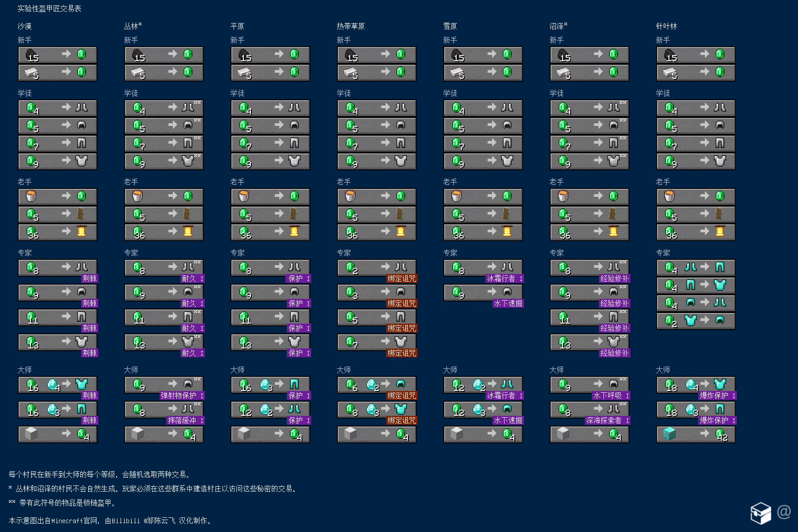Click 爆炸保护 I label on 针叶林 chestplate trade
The image size is (798, 532).
(x=718, y=395)
